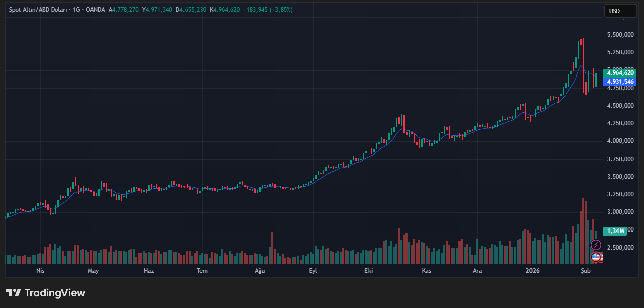Click the blue 4.931,546 moving average label

pyautogui.click(x=620, y=82)
